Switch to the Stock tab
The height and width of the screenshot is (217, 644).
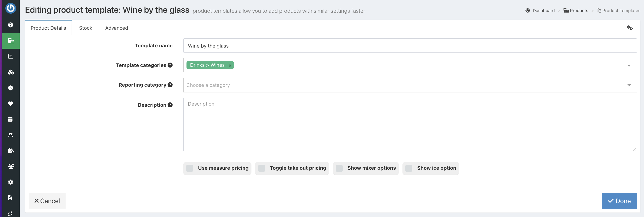tap(85, 28)
